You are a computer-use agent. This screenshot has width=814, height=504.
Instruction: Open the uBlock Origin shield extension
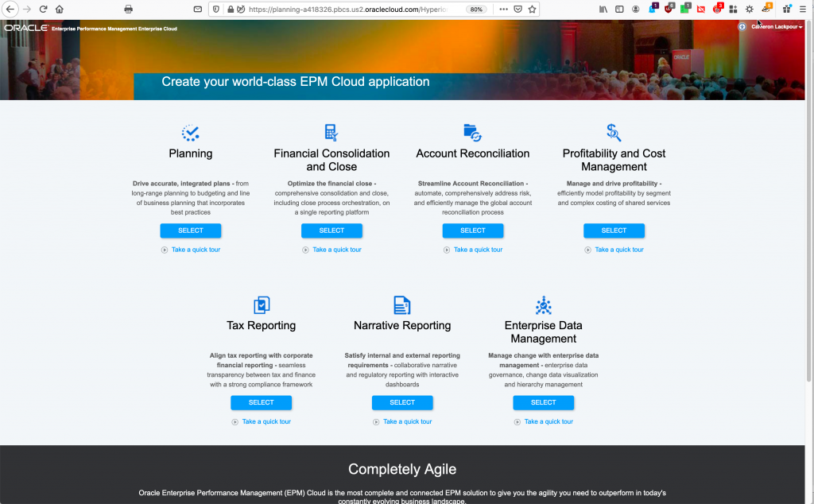(x=668, y=9)
